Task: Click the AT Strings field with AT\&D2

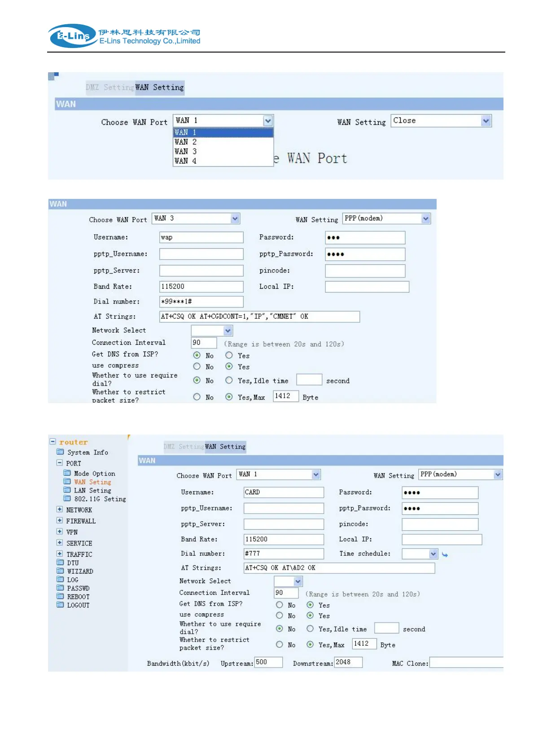Action: [x=339, y=568]
